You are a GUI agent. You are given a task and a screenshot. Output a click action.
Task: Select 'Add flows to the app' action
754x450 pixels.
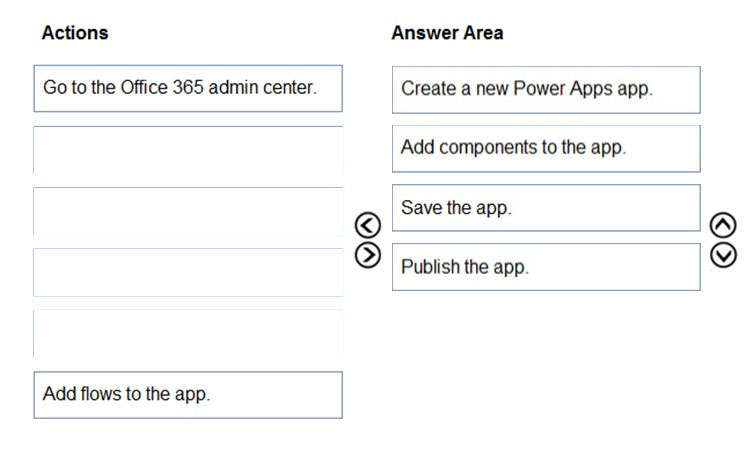pyautogui.click(x=188, y=395)
